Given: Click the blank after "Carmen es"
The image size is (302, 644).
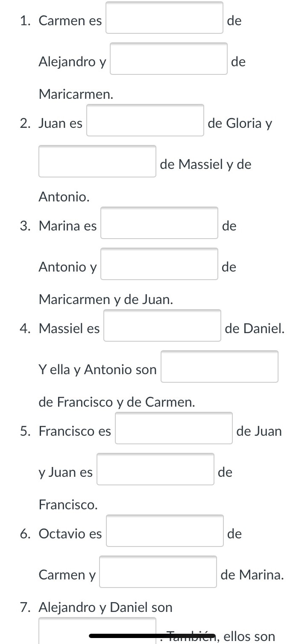Looking at the screenshot, I should click(x=164, y=18).
